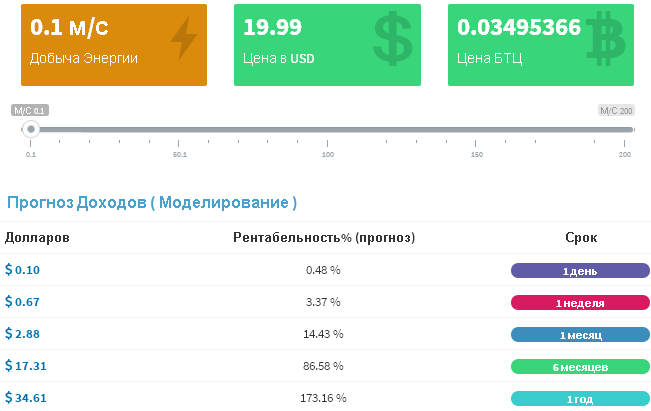Image resolution: width=651 pixels, height=411 pixels.
Task: Click the lightning bolt energy icon
Action: [x=183, y=40]
